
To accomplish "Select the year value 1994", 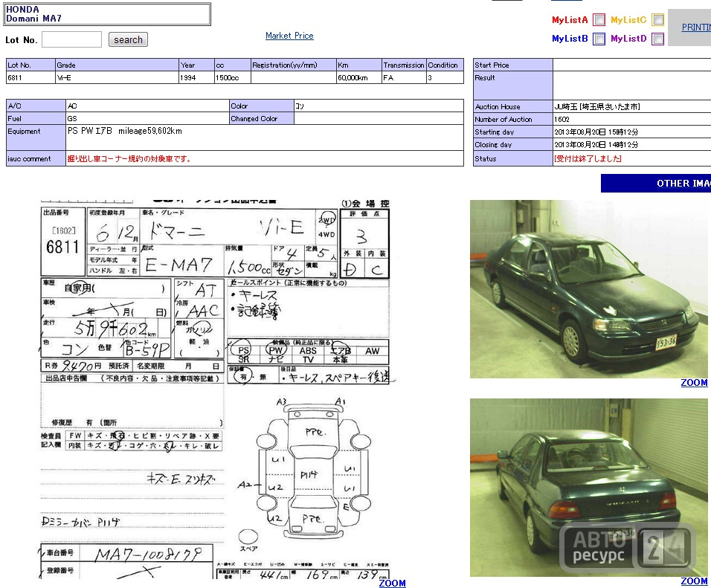I will click(x=187, y=77).
